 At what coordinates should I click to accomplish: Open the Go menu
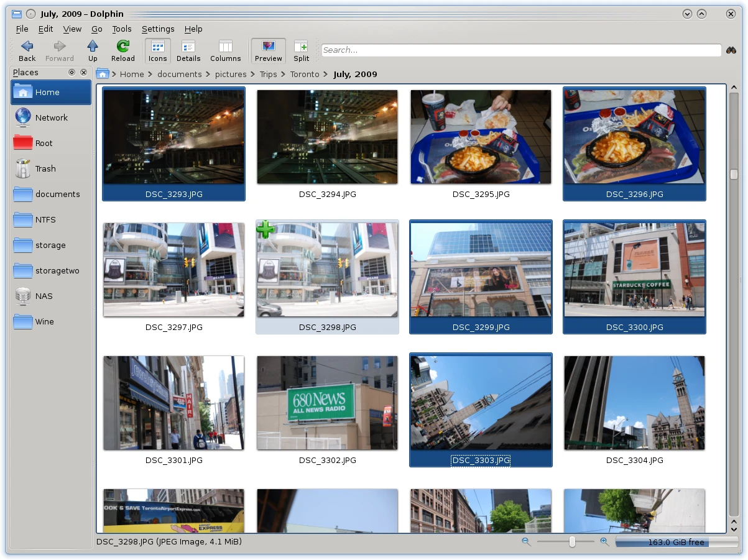click(x=97, y=29)
